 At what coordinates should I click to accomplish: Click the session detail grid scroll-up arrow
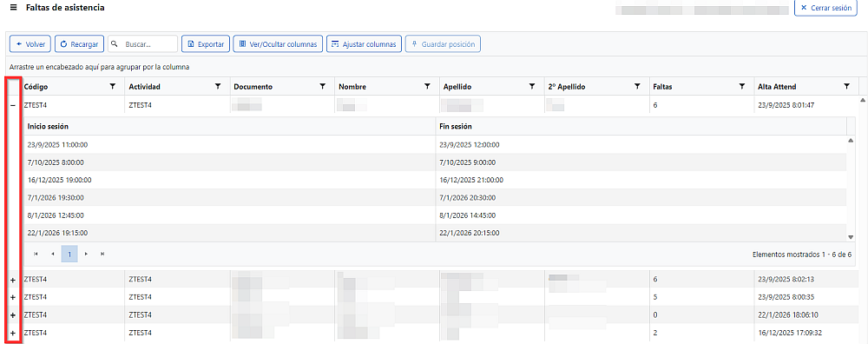[851, 141]
